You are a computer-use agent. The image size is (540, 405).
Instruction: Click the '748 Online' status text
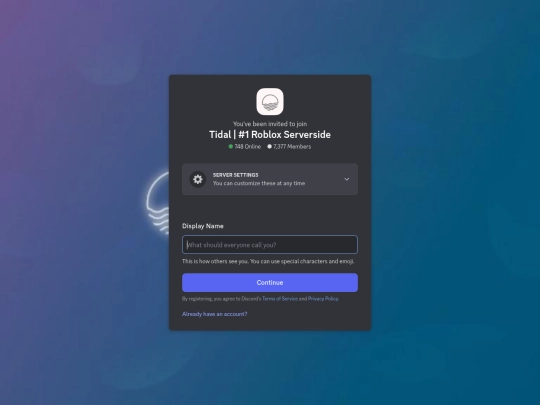[x=248, y=146]
